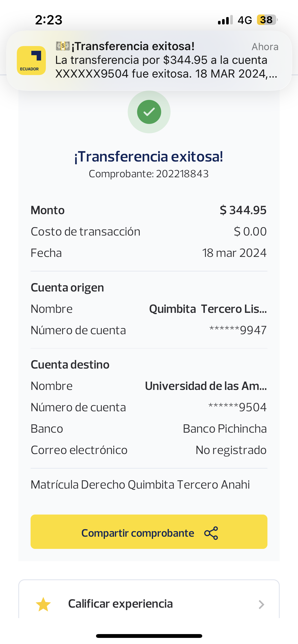298x644 pixels.
Task: Tap the yellow star icon
Action: (43, 604)
